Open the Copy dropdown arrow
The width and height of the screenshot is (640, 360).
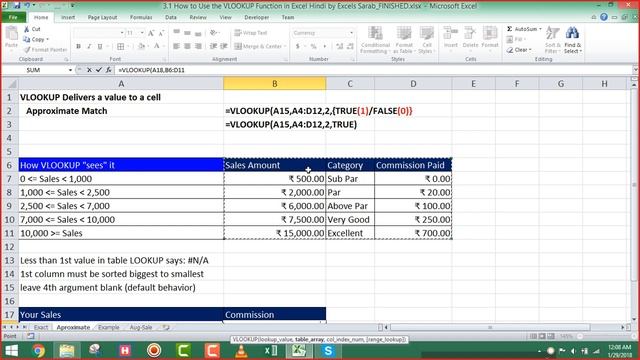tap(47, 40)
